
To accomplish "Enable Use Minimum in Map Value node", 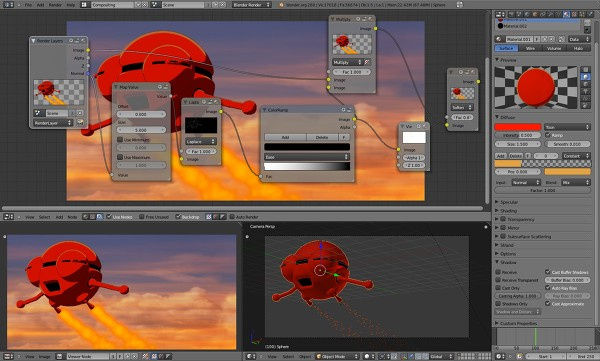I will tap(120, 140).
